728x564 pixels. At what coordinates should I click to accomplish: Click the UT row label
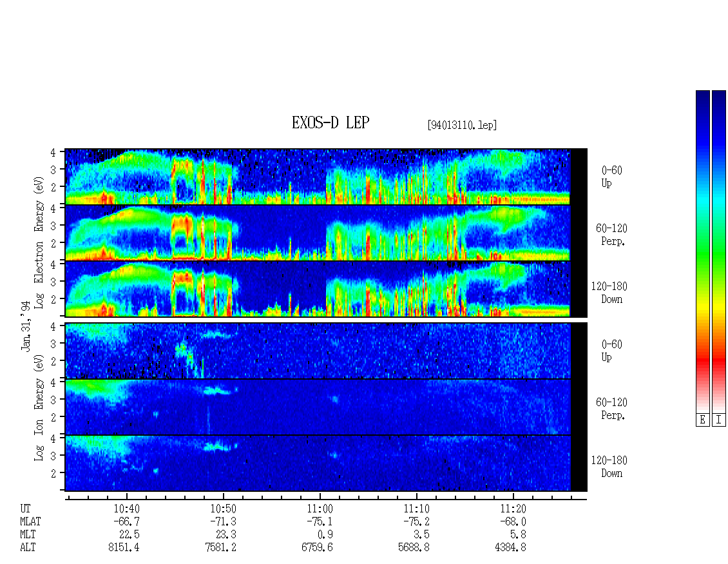(x=25, y=509)
